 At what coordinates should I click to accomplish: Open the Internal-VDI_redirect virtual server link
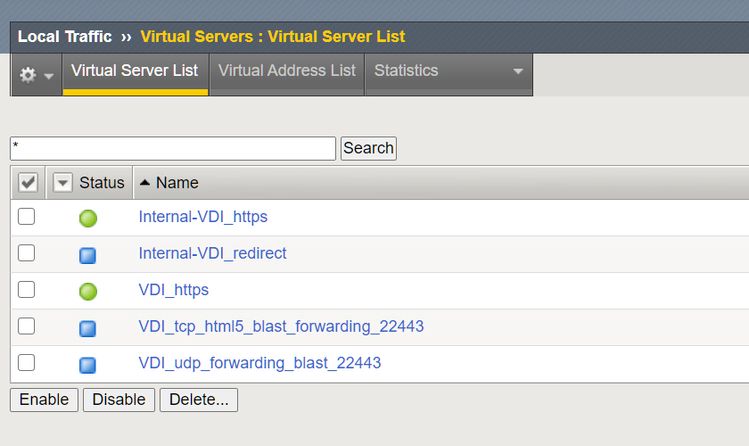(x=212, y=254)
